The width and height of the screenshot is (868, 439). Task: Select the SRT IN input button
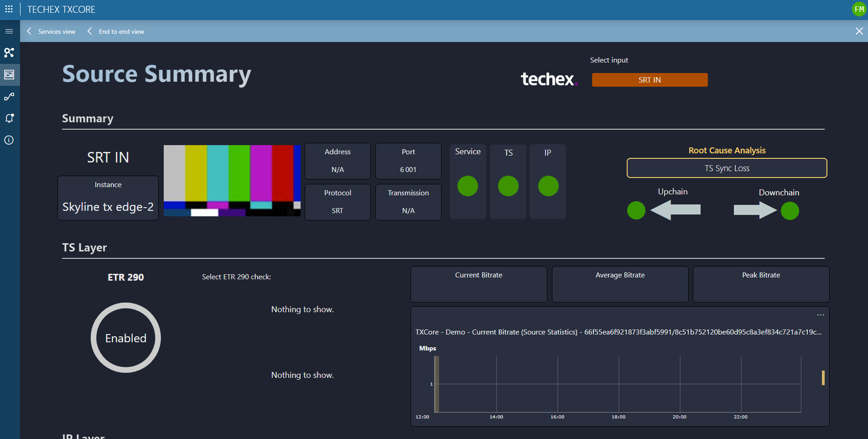[x=650, y=80]
